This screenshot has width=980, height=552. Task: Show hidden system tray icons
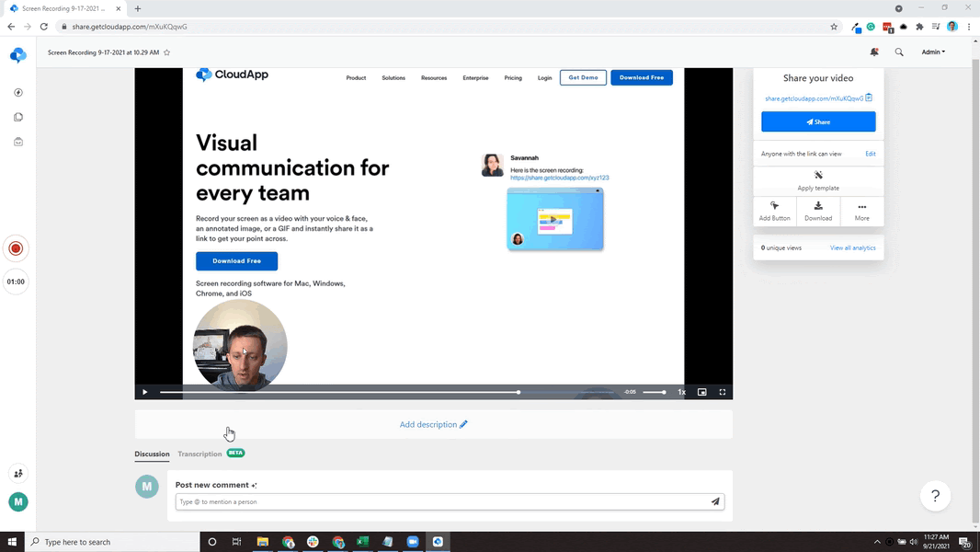(877, 542)
